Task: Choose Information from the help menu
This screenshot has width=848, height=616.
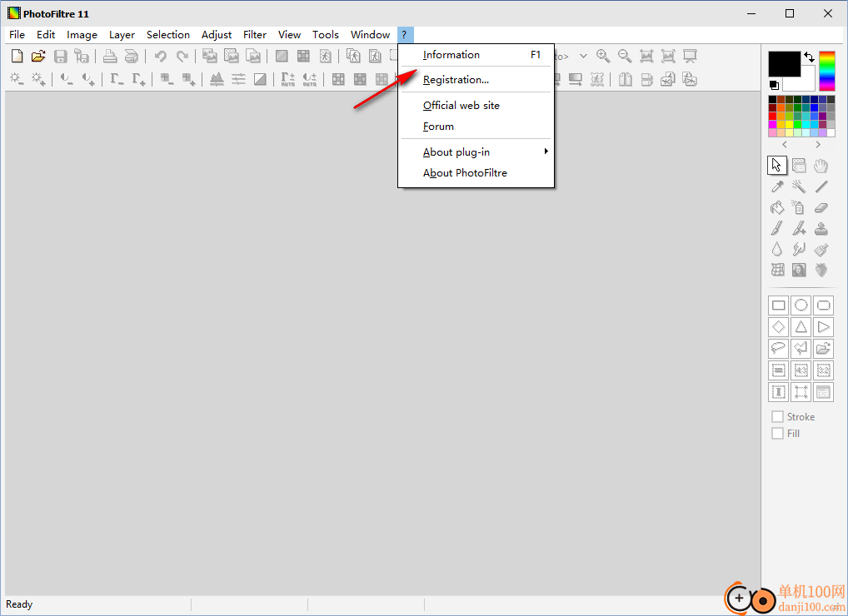Action: (476, 55)
